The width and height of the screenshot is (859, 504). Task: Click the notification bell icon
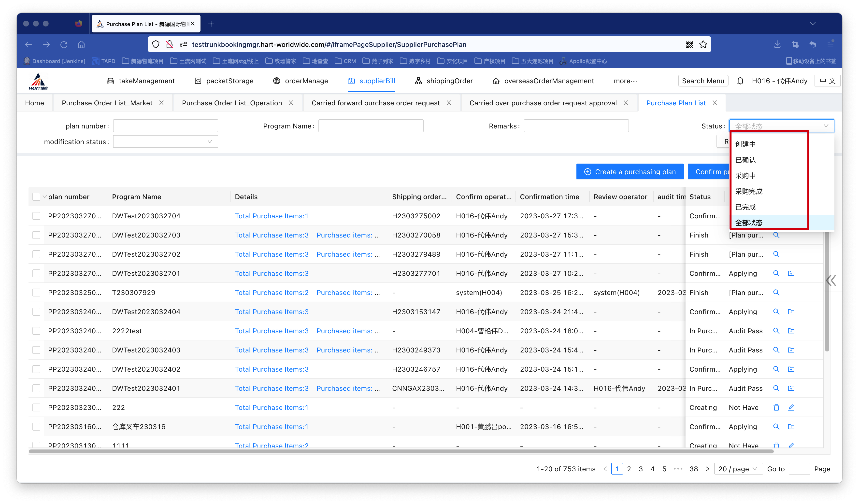coord(740,81)
